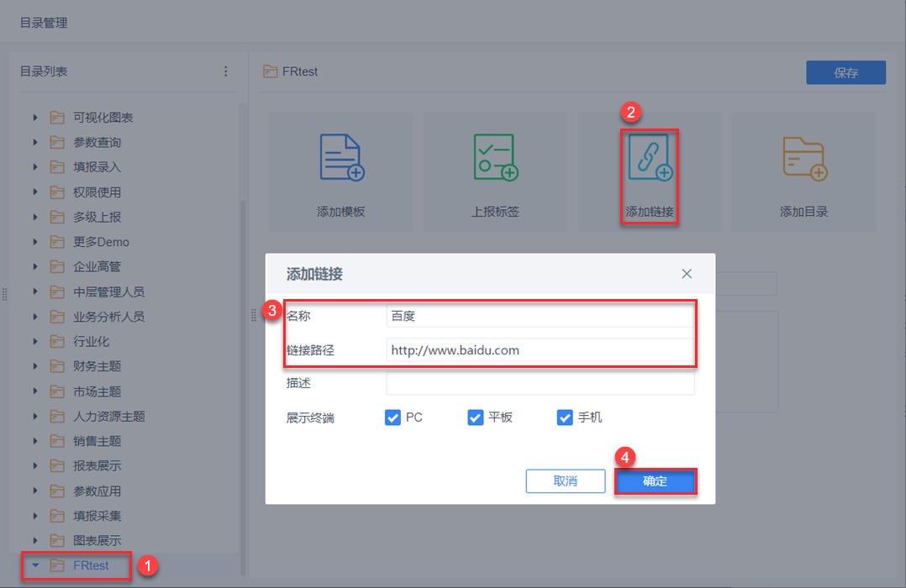Expand the 中层管理人员 tree node arrow
This screenshot has height=588, width=906.
tap(35, 292)
